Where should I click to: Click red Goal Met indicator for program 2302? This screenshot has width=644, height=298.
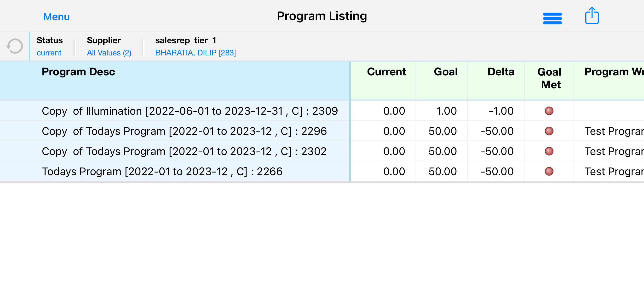pyautogui.click(x=549, y=151)
